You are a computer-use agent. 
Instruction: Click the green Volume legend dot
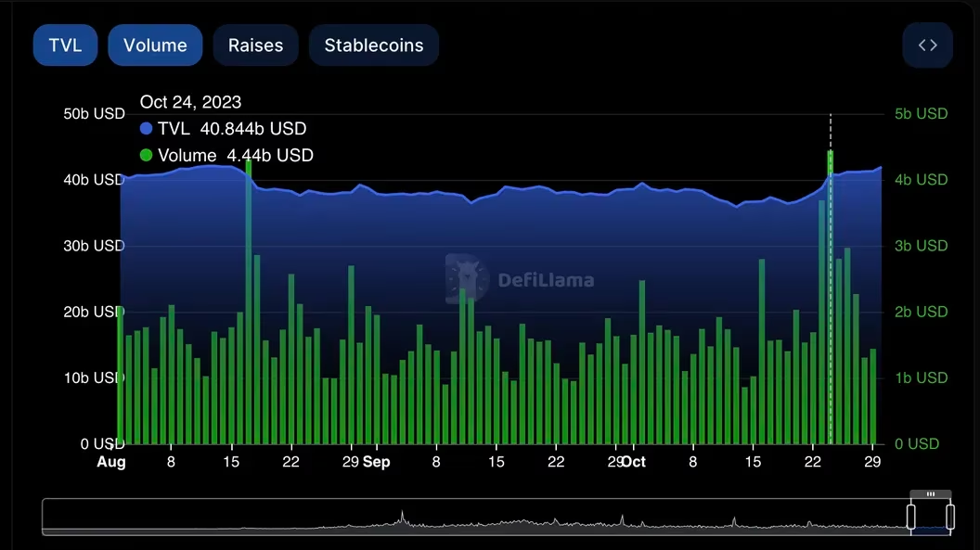147,156
